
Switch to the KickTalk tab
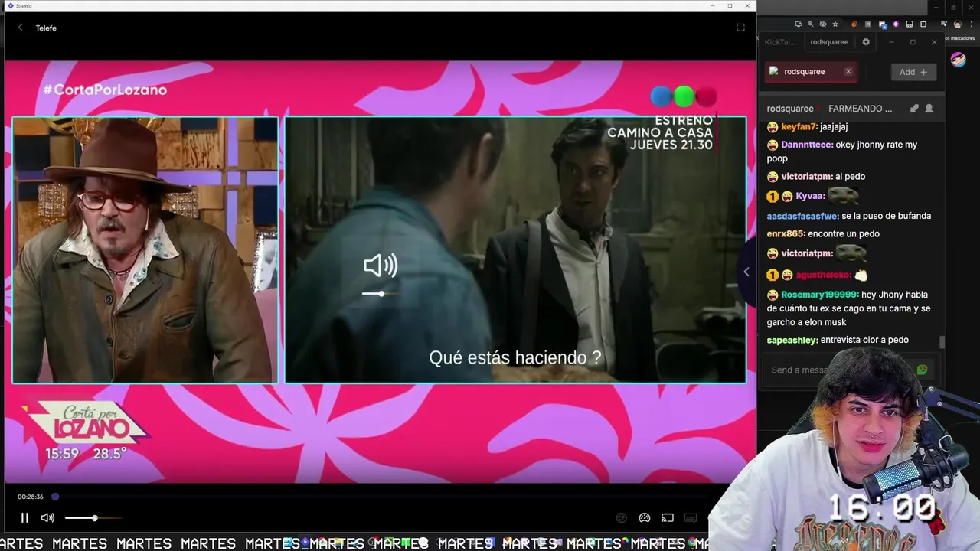point(779,42)
